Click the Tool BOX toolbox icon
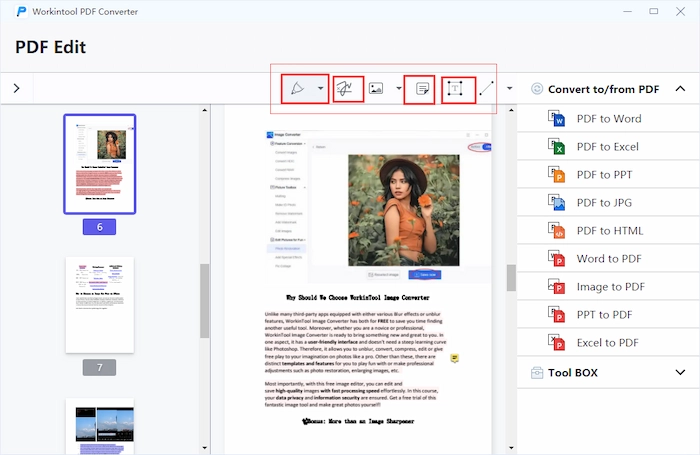The image size is (700, 455). 537,372
